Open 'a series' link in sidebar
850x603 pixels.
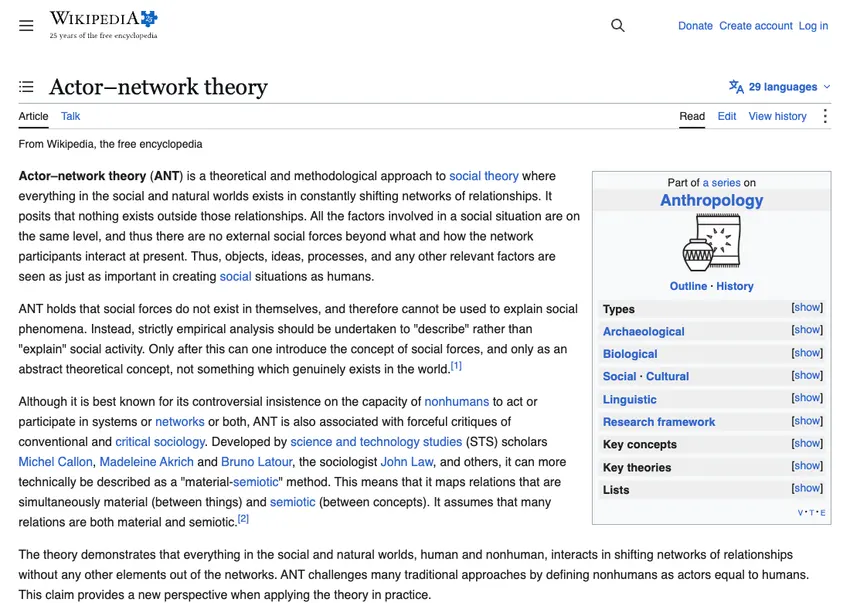[x=721, y=183]
